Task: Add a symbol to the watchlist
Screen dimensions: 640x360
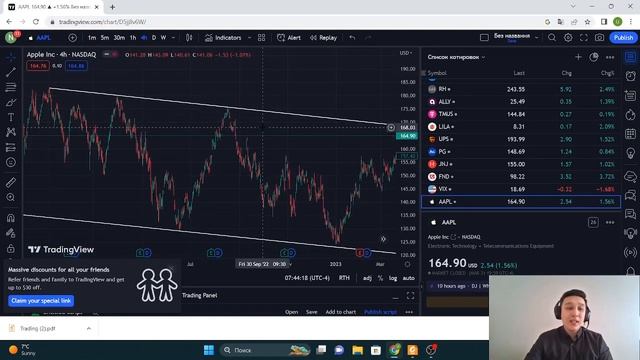Action: tap(578, 57)
